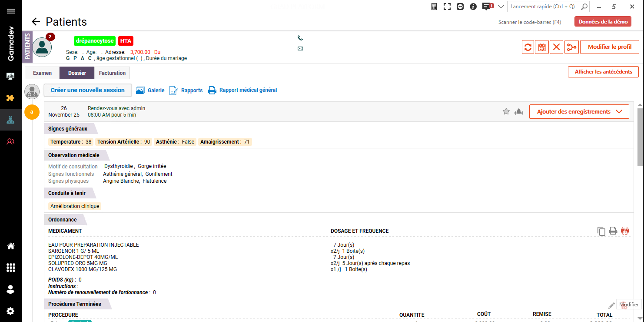Open the calculator icon in top bar
This screenshot has height=322, width=644.
coord(434,7)
